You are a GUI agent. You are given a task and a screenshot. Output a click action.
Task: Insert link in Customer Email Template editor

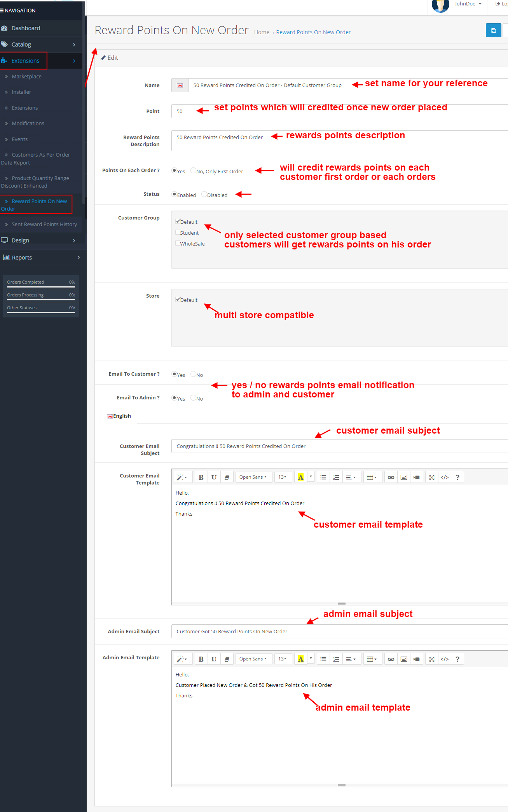[x=391, y=477]
